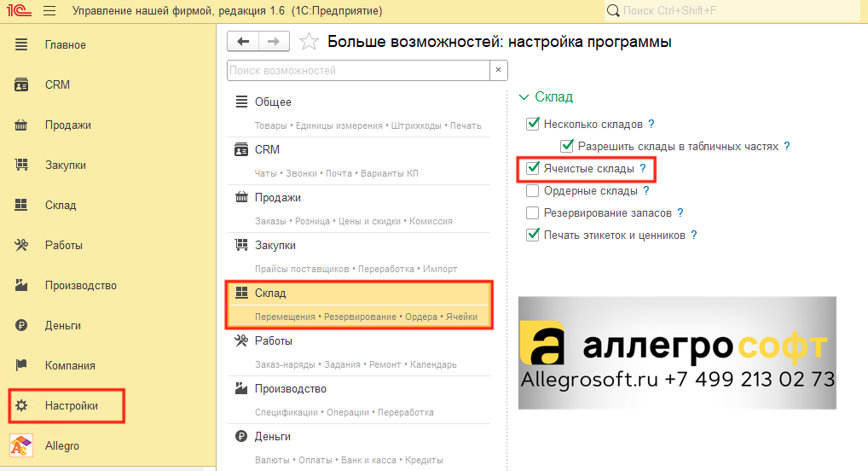Toggle Ячеистые склады checkbox
Screen dimensions: 868x471
533,168
